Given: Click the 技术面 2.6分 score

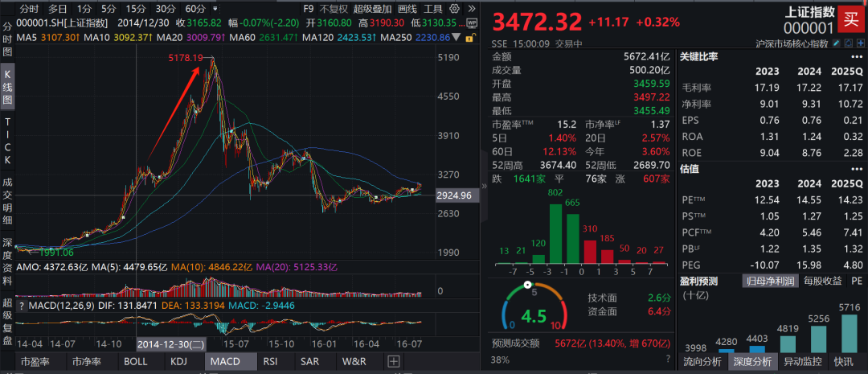Looking at the screenshot, I should tap(630, 298).
